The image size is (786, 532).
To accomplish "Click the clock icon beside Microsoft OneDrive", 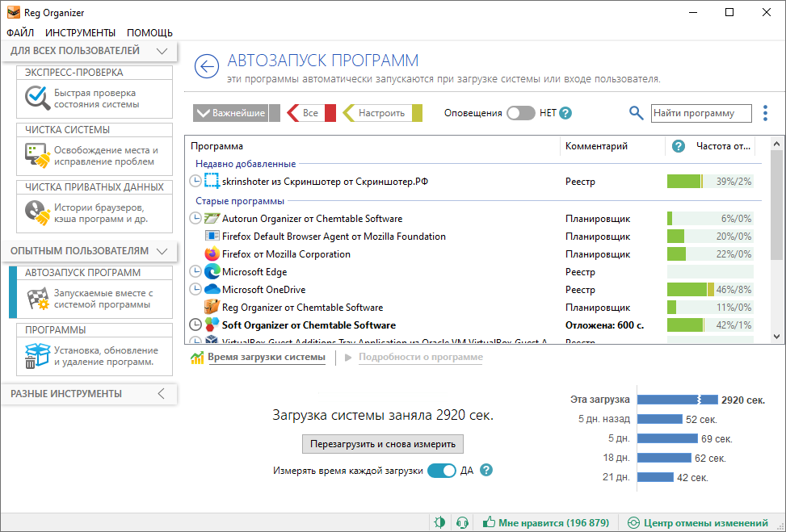I will (x=195, y=290).
